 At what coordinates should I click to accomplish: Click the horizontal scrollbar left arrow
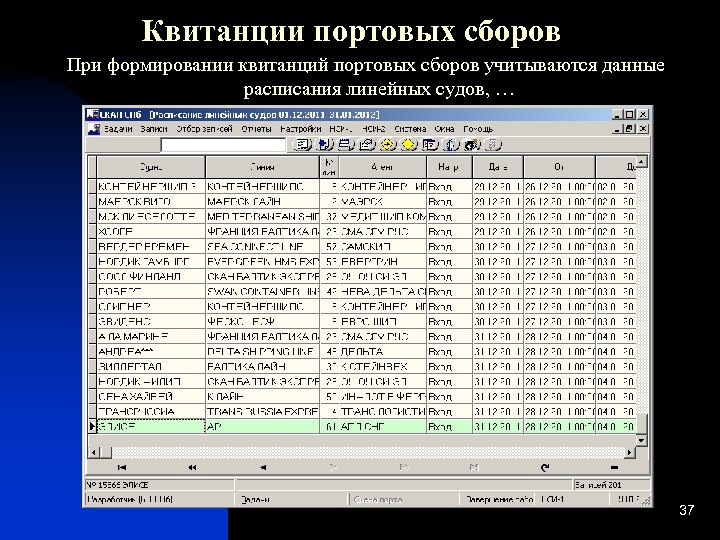(94, 453)
